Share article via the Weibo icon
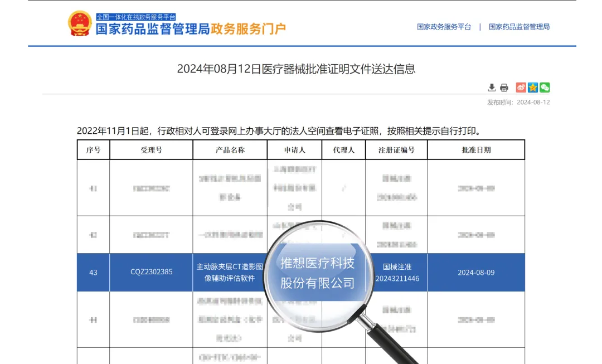This screenshot has width=602, height=364. [x=521, y=88]
